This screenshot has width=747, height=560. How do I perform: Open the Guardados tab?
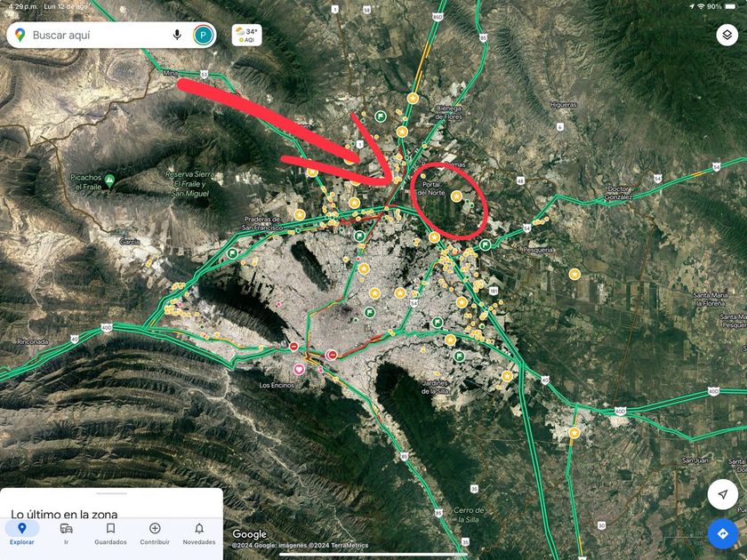(x=110, y=534)
